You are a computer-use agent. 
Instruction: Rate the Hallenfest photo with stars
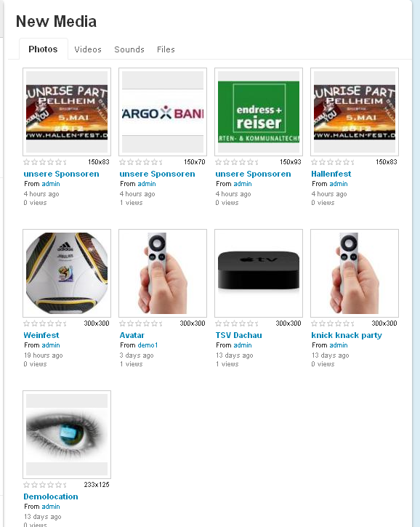coord(332,162)
